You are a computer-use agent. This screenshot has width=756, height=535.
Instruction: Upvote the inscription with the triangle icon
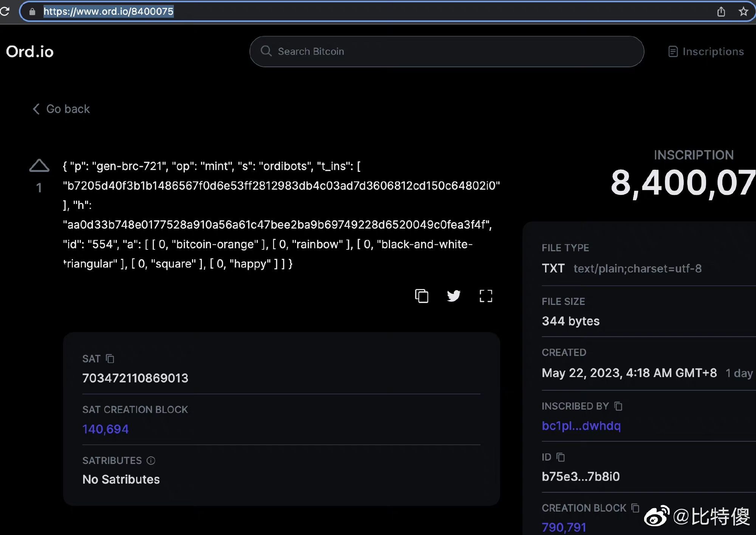tap(39, 165)
